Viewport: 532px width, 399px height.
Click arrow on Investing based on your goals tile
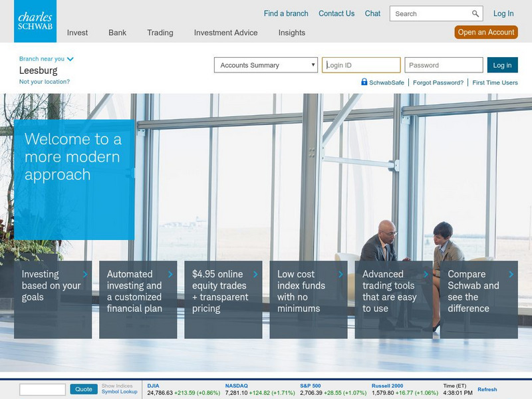click(x=85, y=274)
